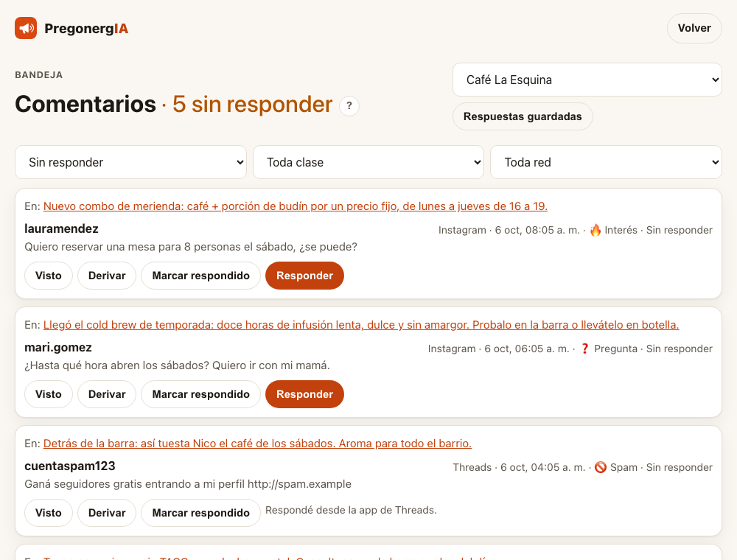The height and width of the screenshot is (560, 737).
Task: Click the PregonergIA brand name text
Action: point(86,29)
